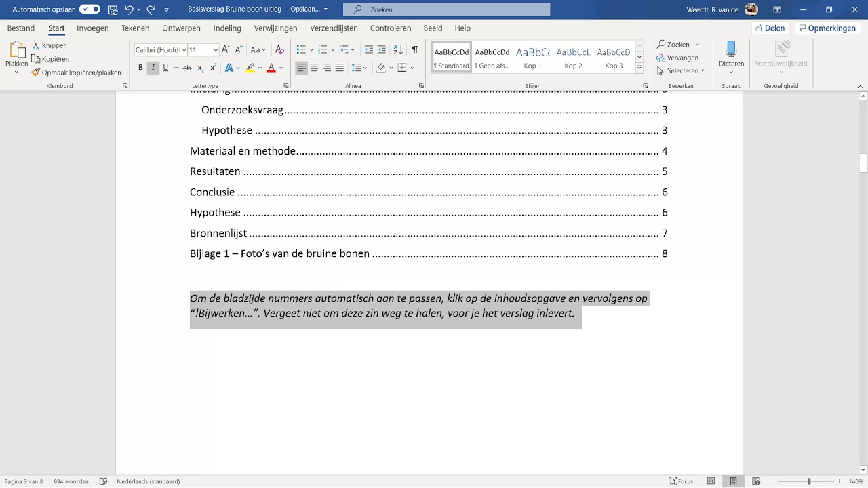
Task: Open the document title dropdown
Action: click(325, 9)
